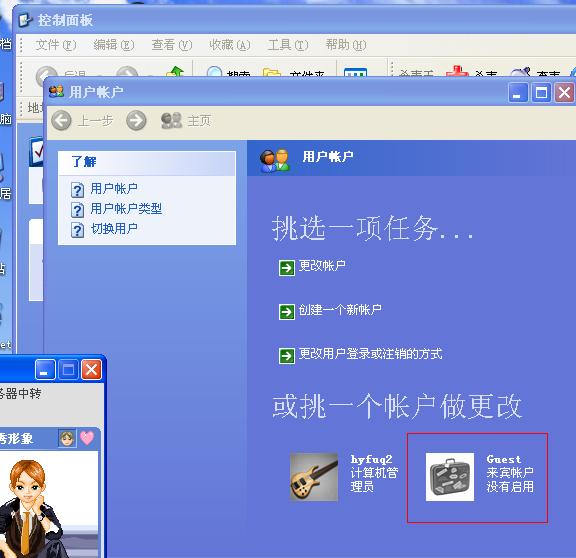Open the 切换用户 help link
The image size is (576, 558).
(x=114, y=229)
